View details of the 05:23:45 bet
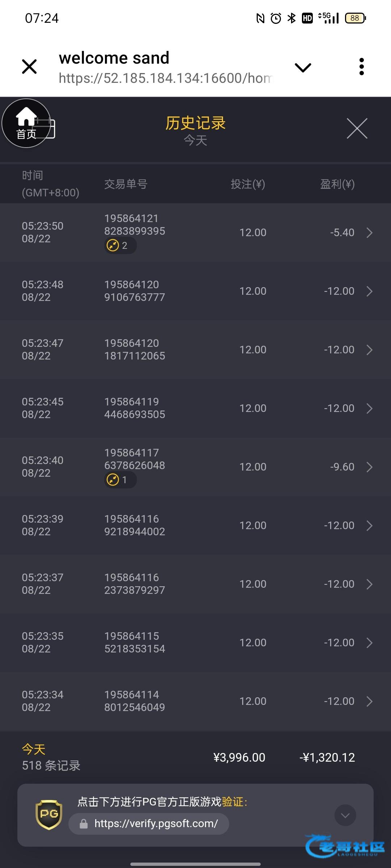Screen dimensions: 391x868 pos(369,408)
